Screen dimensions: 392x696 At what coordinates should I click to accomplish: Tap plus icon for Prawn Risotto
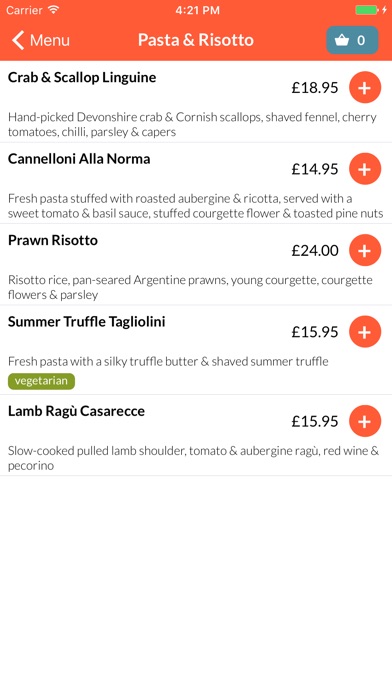[x=365, y=250]
